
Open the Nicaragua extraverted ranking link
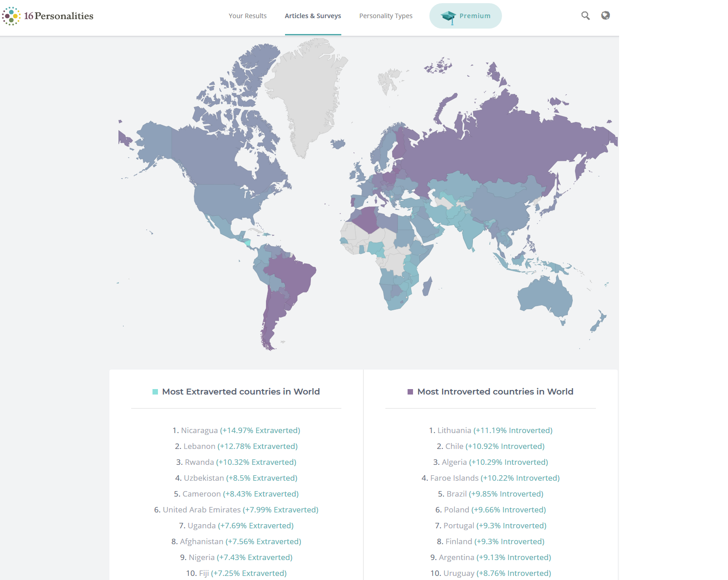[236, 430]
